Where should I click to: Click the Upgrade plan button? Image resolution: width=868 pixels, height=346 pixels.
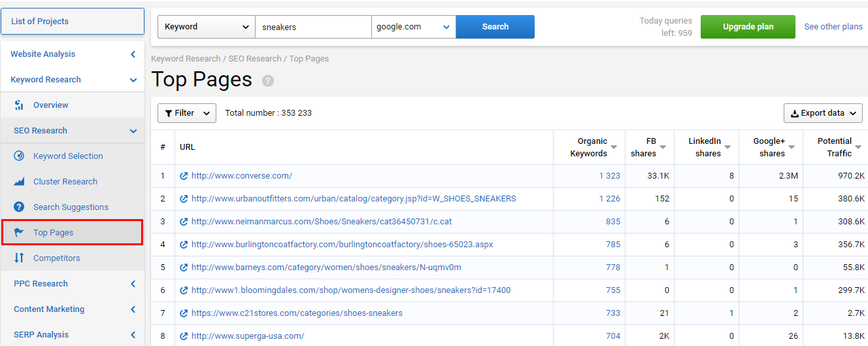(x=748, y=27)
